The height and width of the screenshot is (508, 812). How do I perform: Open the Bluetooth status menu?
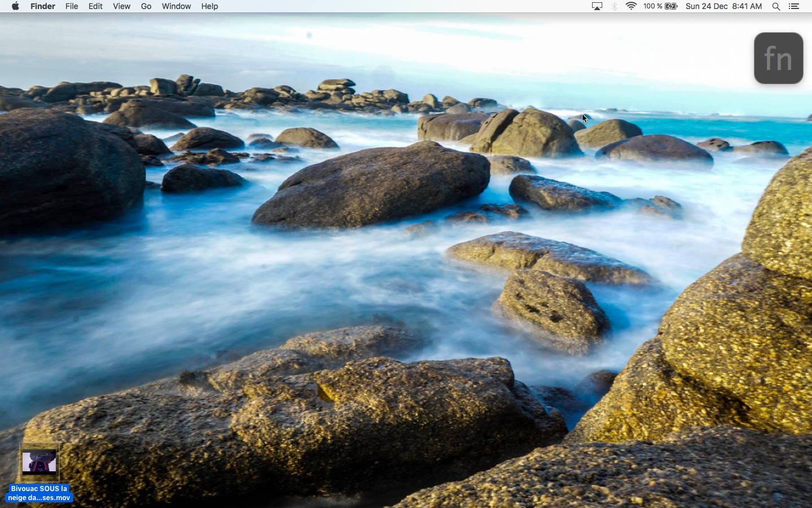click(614, 6)
